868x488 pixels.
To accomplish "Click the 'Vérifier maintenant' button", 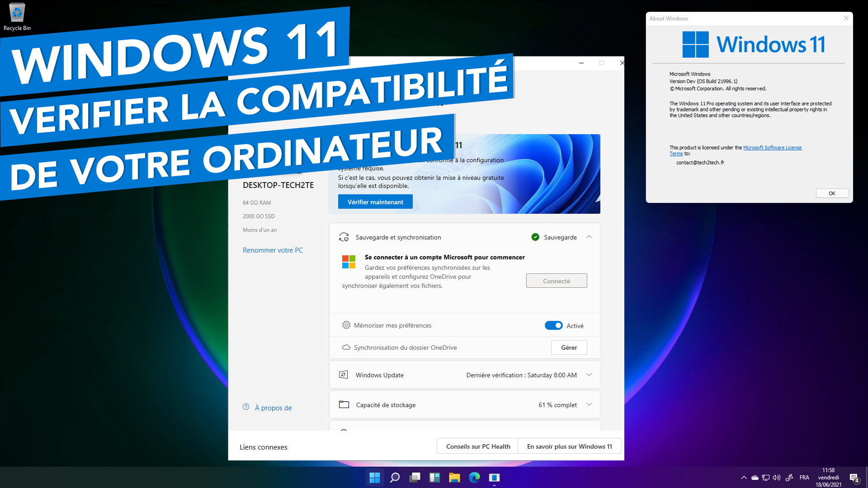I will (x=375, y=202).
